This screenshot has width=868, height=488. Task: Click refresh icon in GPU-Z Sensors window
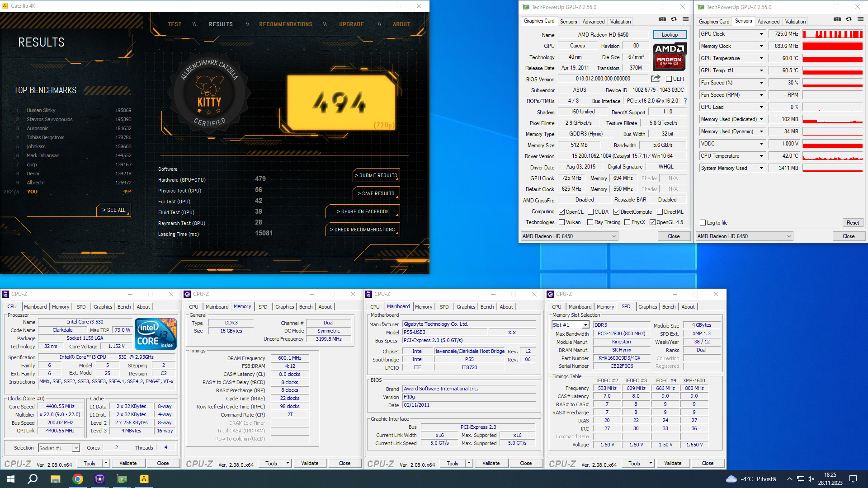pyautogui.click(x=849, y=19)
